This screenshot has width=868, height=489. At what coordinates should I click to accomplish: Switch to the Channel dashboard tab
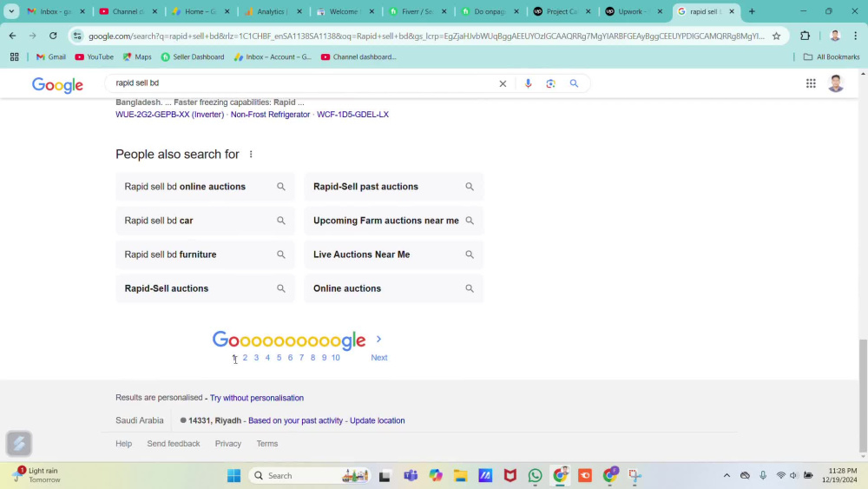[128, 11]
